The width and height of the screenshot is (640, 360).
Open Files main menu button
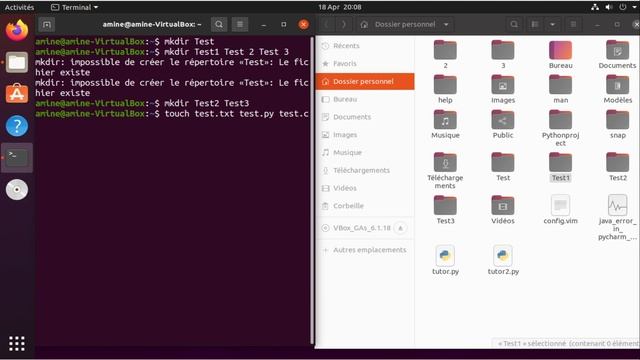click(573, 24)
